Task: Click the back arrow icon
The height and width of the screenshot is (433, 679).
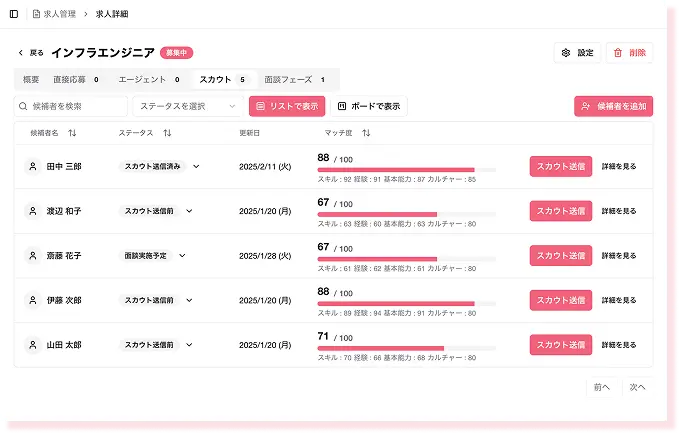Action: coord(21,52)
